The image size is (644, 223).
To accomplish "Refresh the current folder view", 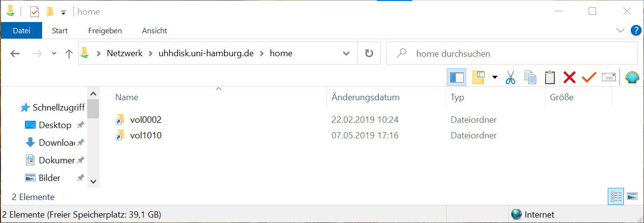I will (369, 53).
